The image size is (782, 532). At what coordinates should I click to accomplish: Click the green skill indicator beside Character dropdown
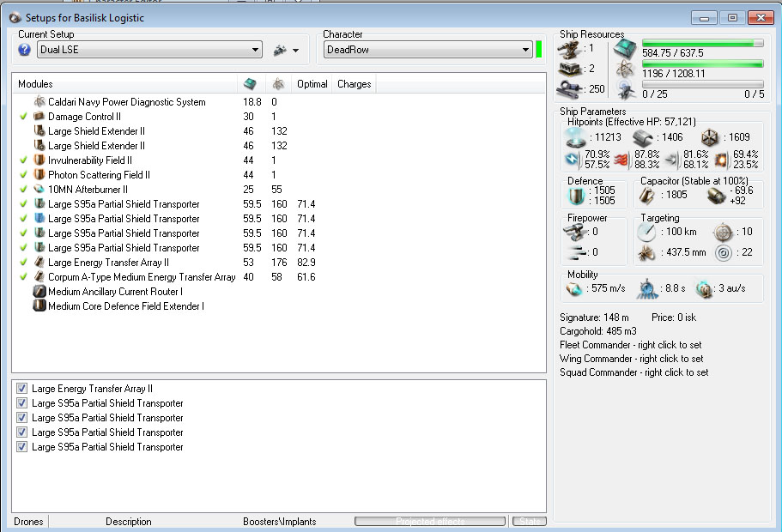[538, 50]
